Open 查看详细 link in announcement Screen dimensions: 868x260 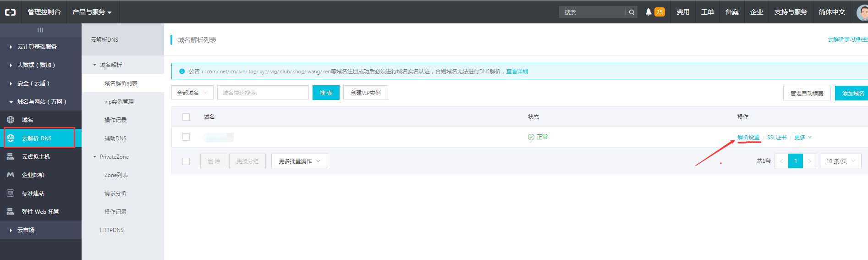coord(517,71)
